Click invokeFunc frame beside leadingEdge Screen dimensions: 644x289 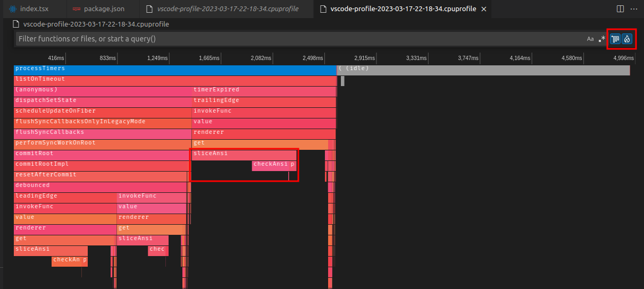point(152,198)
